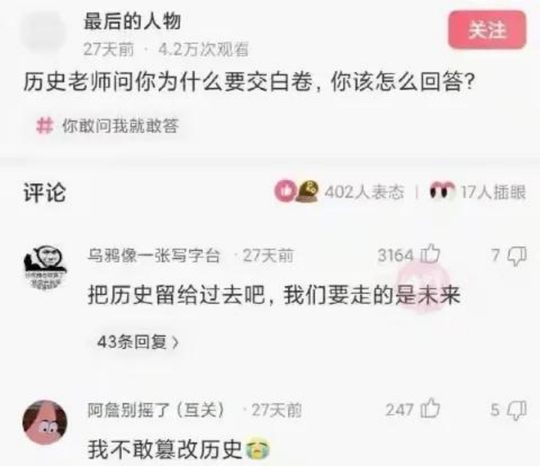Expand 43条回复 replies
540x466 pixels.
point(138,342)
